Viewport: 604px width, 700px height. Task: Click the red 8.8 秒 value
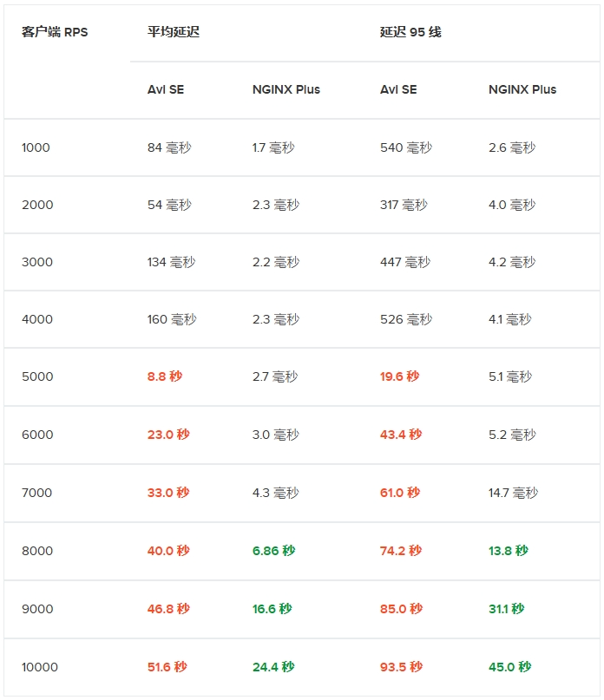165,376
